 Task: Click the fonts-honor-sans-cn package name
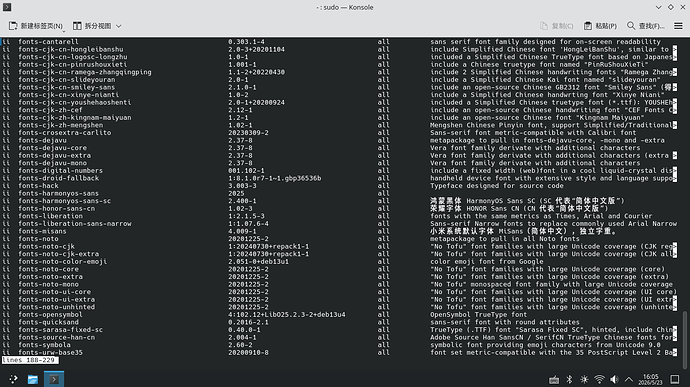[56, 208]
